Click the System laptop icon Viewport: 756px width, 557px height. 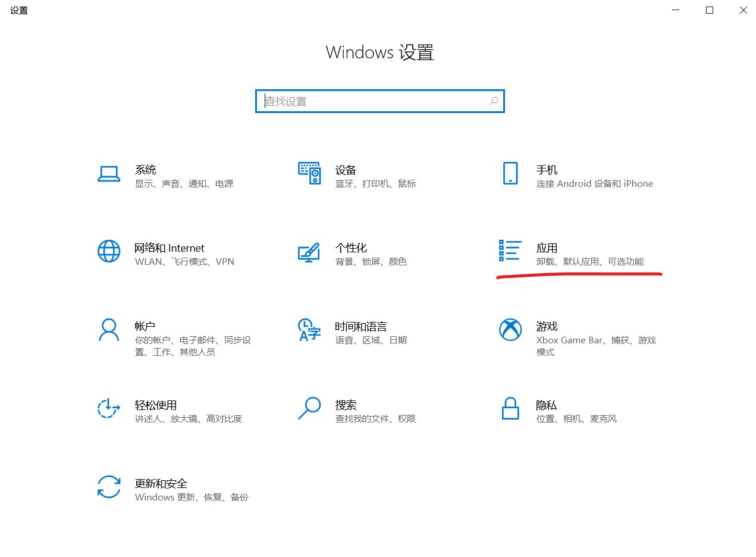108,174
